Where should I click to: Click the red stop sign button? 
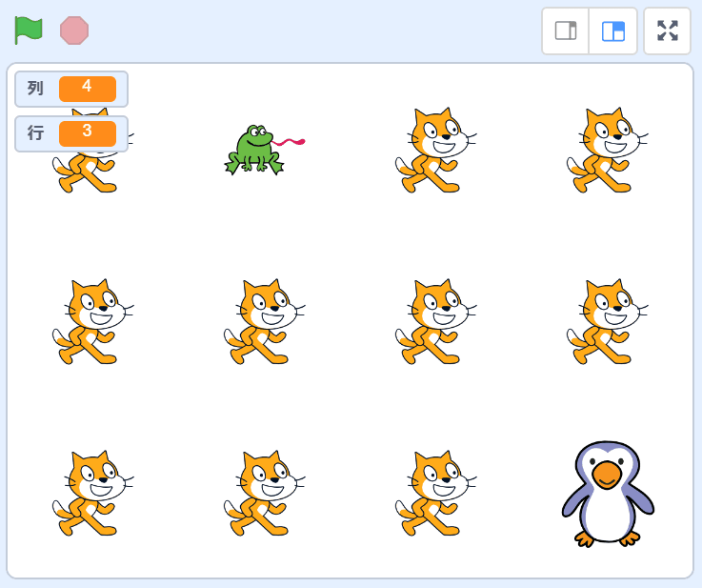(74, 30)
